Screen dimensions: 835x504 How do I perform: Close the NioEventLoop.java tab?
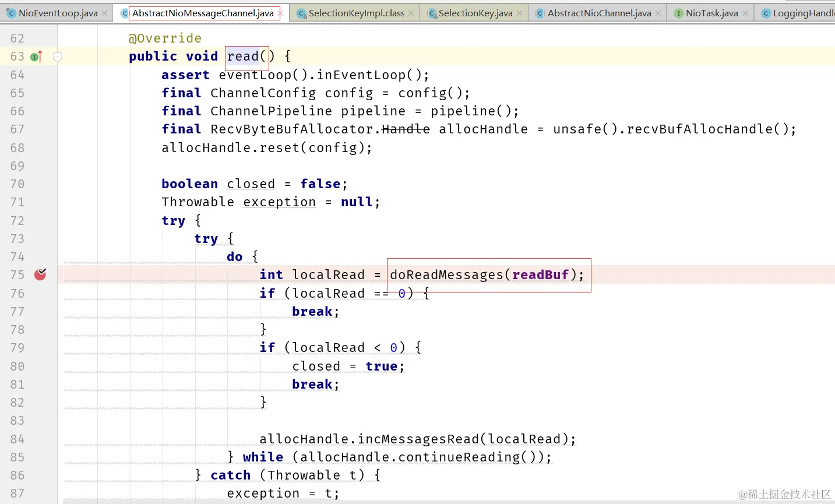point(105,13)
